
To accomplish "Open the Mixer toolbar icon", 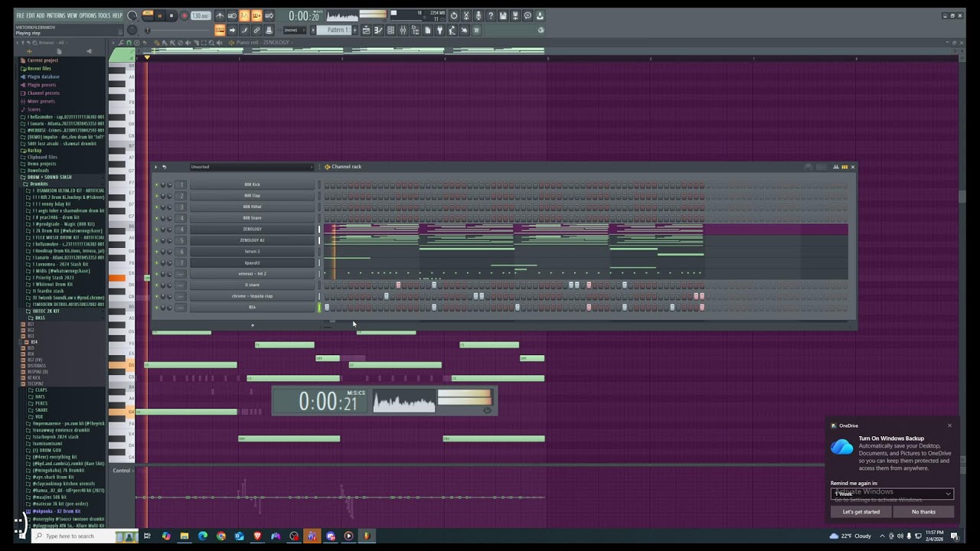I will 403,30.
